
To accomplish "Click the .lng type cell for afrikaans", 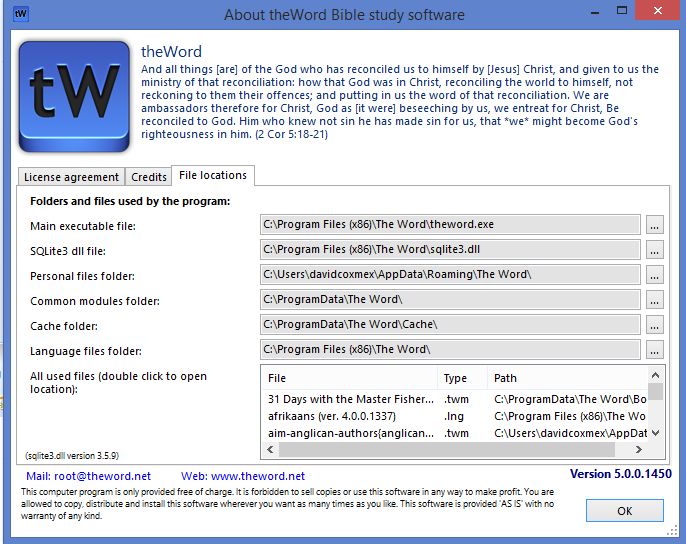I will [x=454, y=416].
